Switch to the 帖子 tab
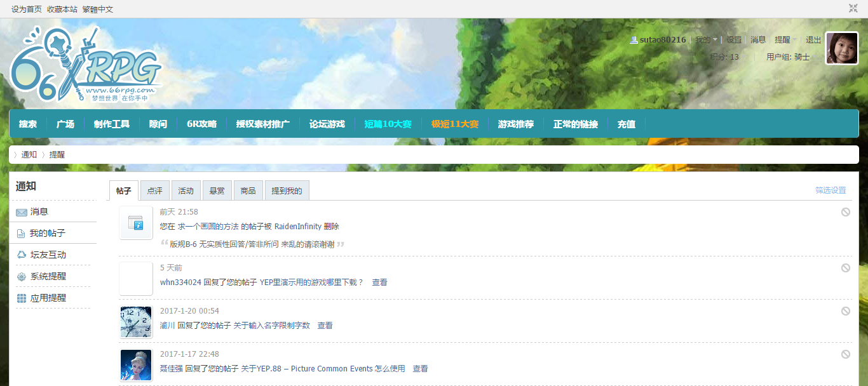The image size is (868, 386). coord(124,190)
